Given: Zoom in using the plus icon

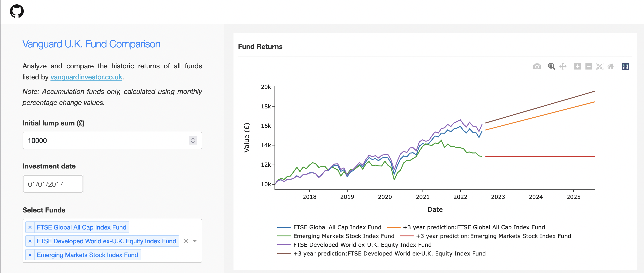Looking at the screenshot, I should tap(578, 67).
